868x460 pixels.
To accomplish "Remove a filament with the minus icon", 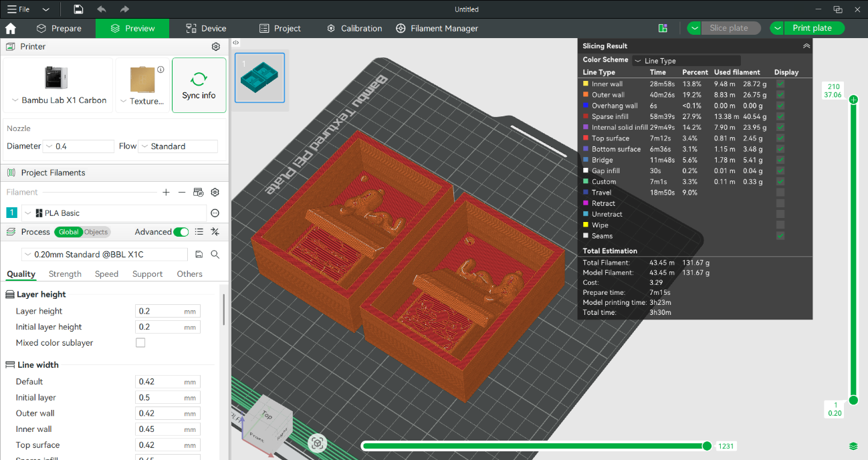I will click(182, 192).
